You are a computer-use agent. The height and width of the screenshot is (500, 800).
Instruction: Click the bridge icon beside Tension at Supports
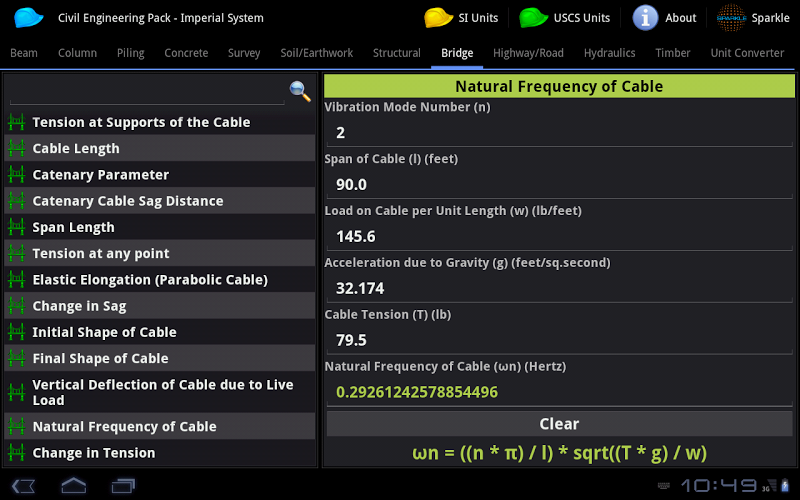[16, 122]
